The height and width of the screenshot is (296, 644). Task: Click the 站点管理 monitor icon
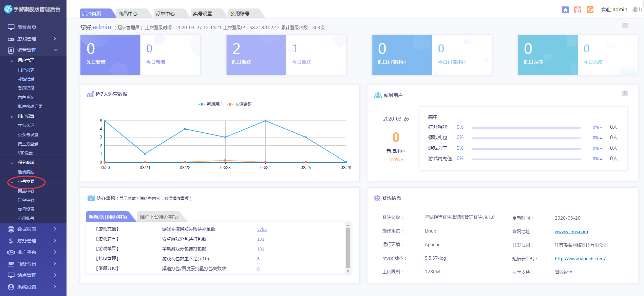pos(11,275)
